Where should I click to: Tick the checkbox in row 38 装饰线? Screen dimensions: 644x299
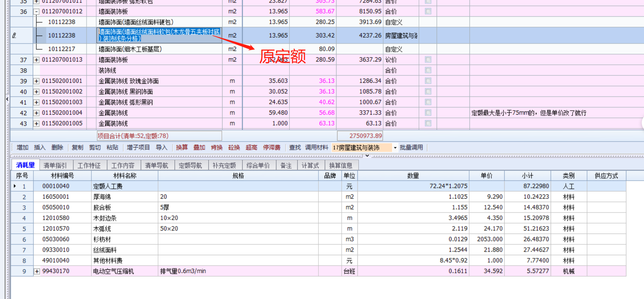[428, 70]
